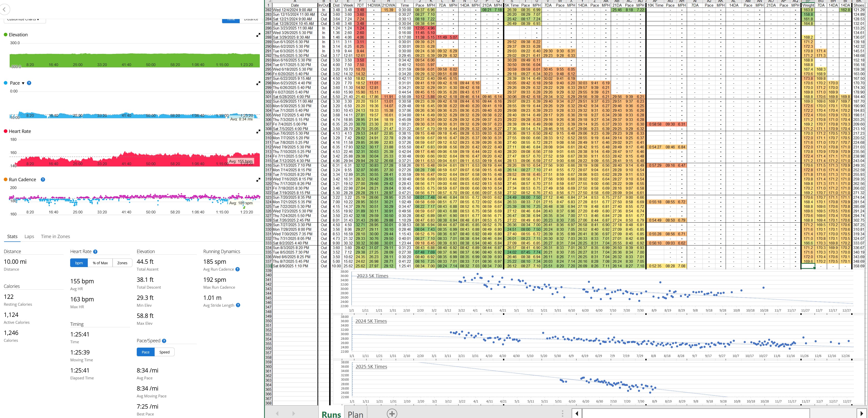Click the '155 bpm' Avg HR value

pyautogui.click(x=82, y=281)
